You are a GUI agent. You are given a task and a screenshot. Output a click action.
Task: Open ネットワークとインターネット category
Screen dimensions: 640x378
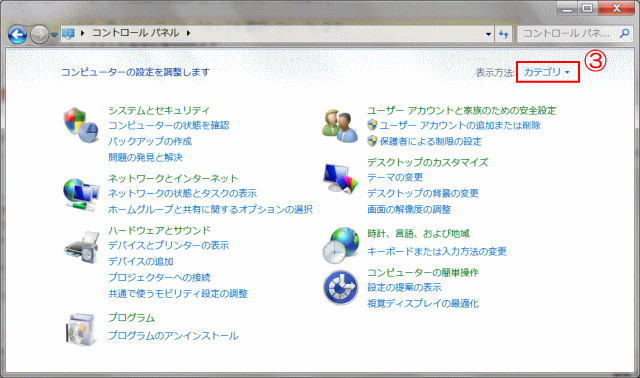click(173, 178)
